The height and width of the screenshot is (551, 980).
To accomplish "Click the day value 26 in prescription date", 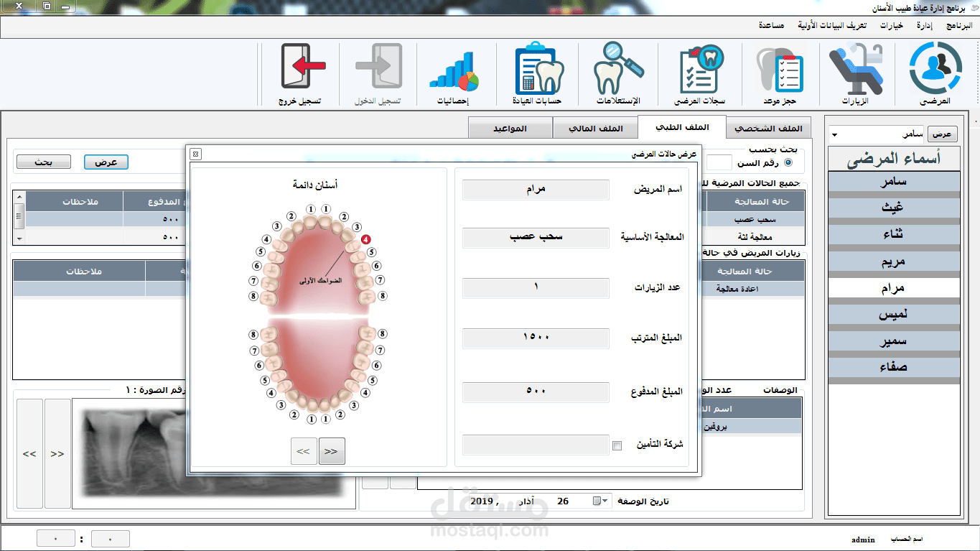I will coord(563,501).
